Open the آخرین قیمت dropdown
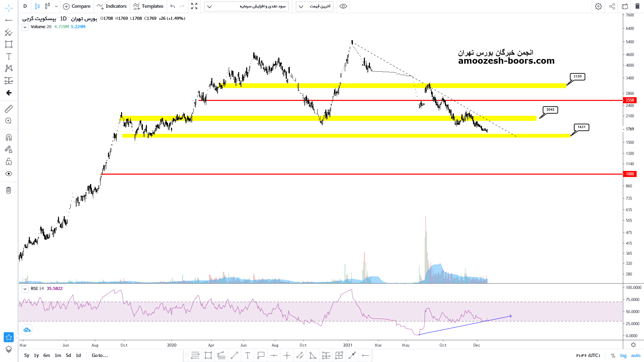Image resolution: width=644 pixels, height=362 pixels. pyautogui.click(x=315, y=6)
